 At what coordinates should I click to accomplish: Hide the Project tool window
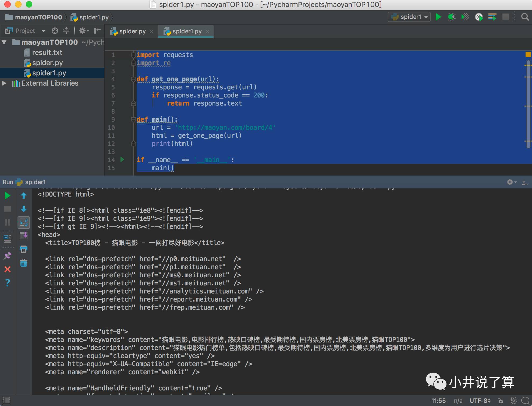[x=97, y=31]
